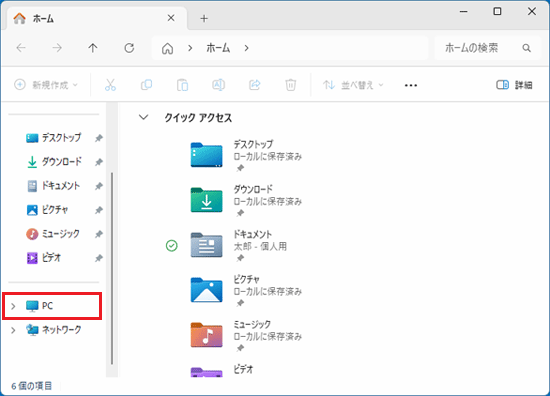
Task: Click the Copy icon in toolbar
Action: [x=146, y=85]
